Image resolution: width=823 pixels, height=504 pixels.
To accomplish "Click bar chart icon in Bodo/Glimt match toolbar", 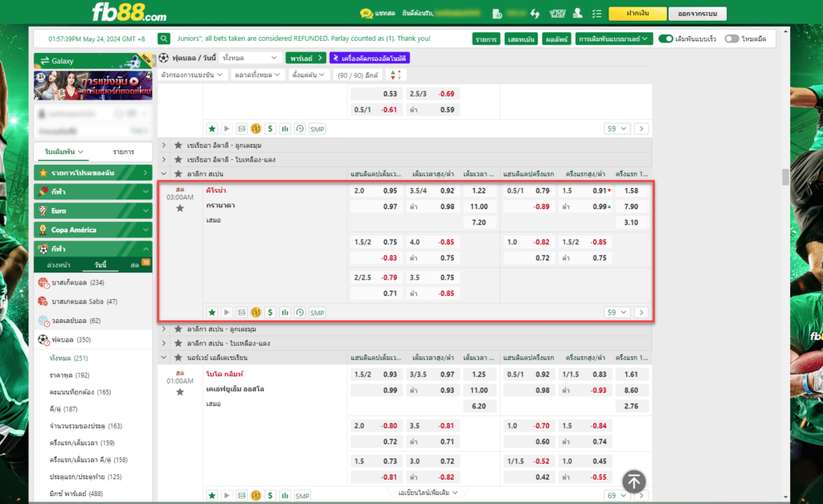I will tap(285, 496).
